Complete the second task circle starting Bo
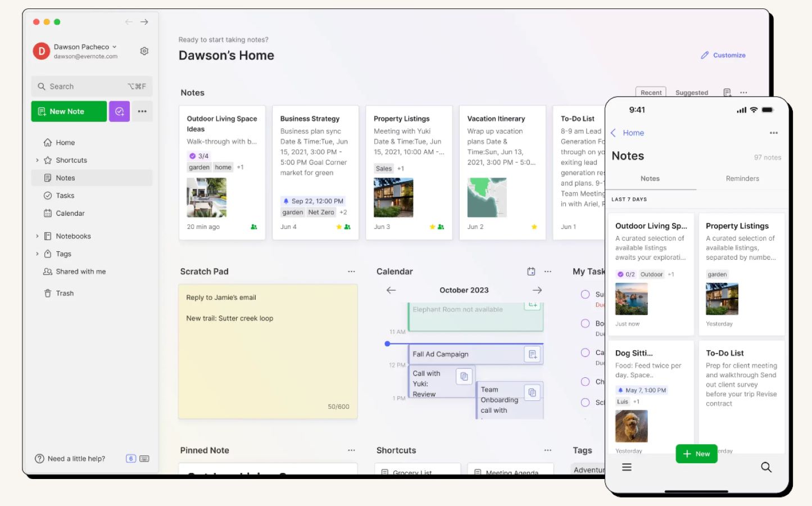Screen dimensions: 812x506 tap(585, 323)
